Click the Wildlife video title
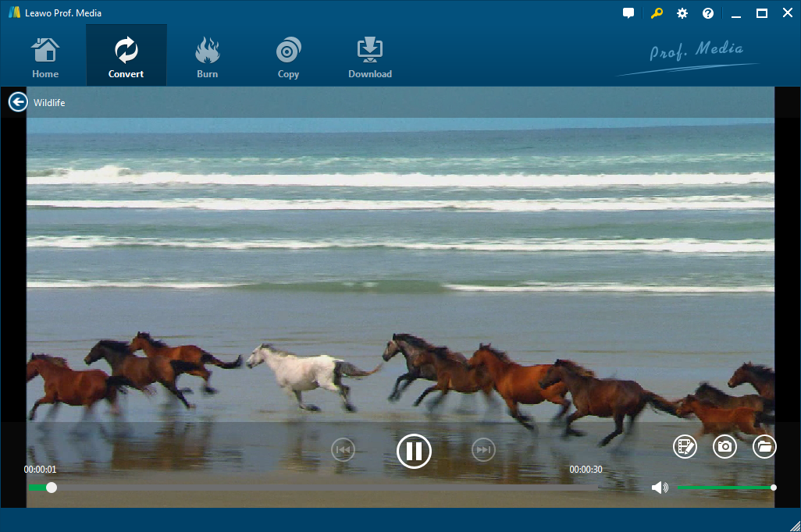This screenshot has width=801, height=532. [x=49, y=103]
